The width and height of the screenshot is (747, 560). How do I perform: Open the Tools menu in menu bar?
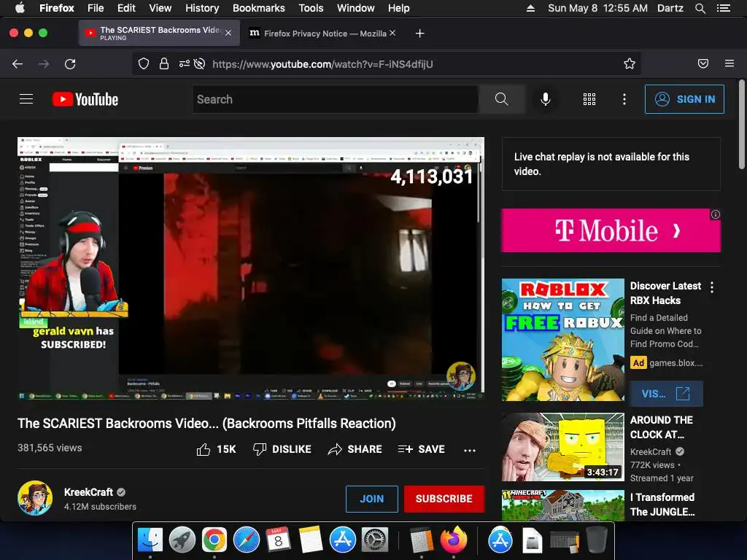click(311, 8)
